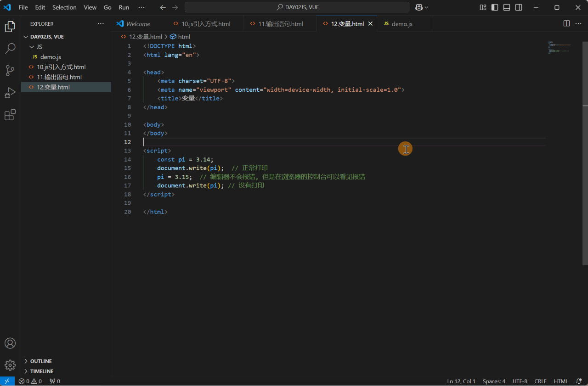Viewport: 588px width, 386px height.
Task: Open the Customize Layout icon
Action: point(483,7)
